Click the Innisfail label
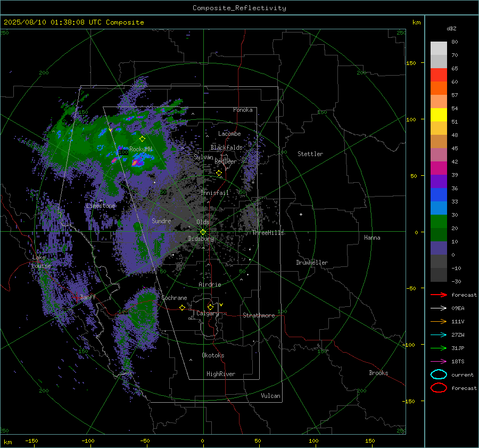Image resolution: width=479 pixels, height=448 pixels. click(x=214, y=193)
